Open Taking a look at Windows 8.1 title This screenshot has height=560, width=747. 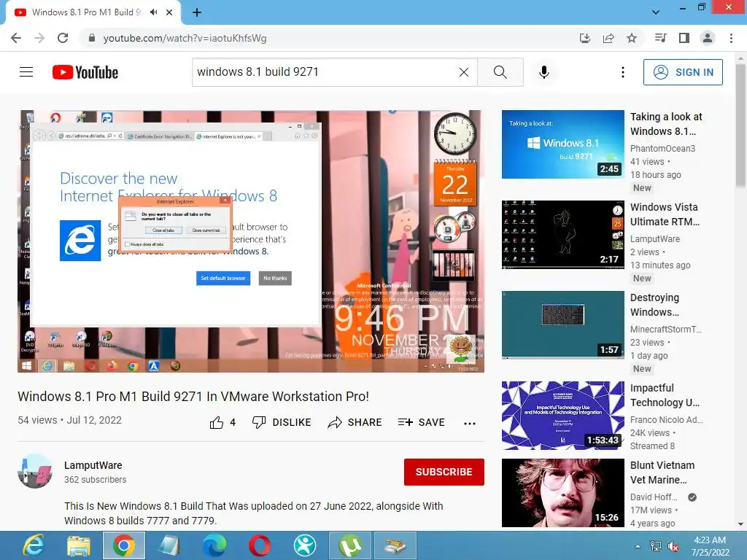pos(666,124)
